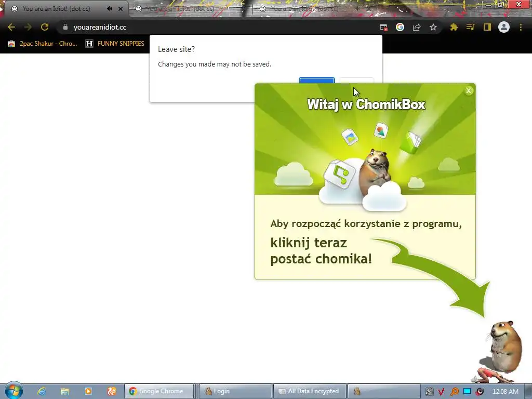Click the kliknij teraz postać chomika text

pos(321,251)
